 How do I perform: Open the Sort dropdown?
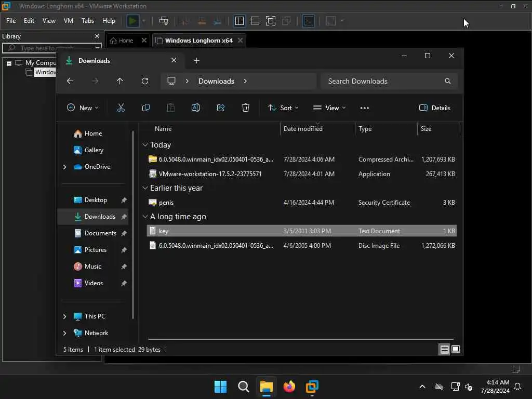pyautogui.click(x=283, y=108)
